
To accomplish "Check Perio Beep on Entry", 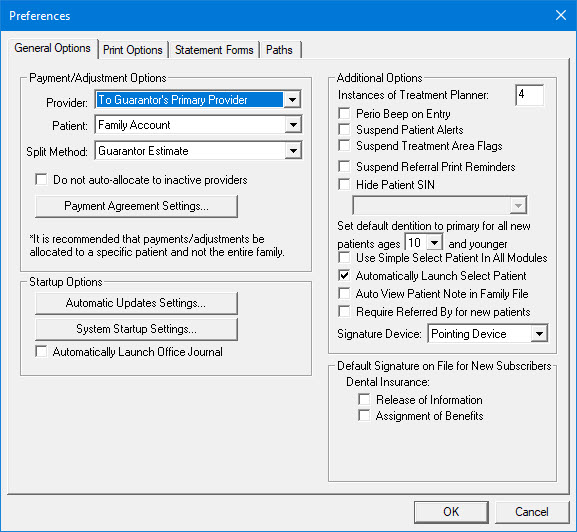I will pyautogui.click(x=344, y=114).
